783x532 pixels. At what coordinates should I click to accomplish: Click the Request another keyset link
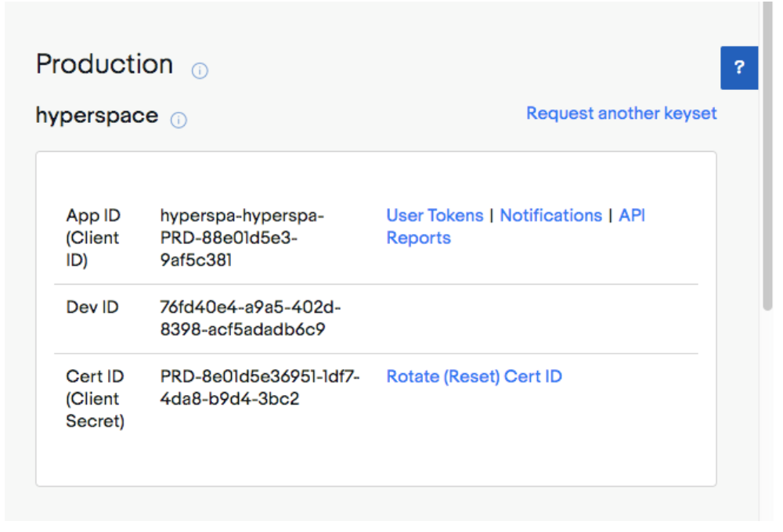(x=621, y=113)
